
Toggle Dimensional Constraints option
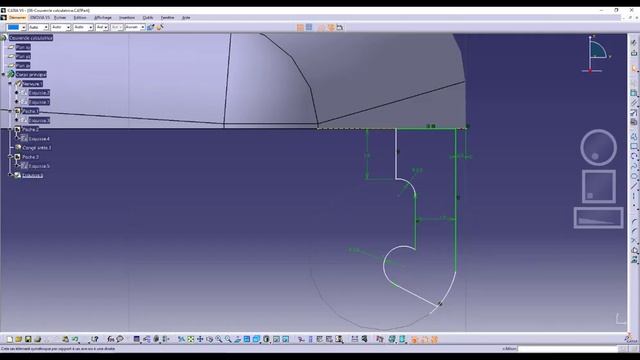click(x=340, y=27)
